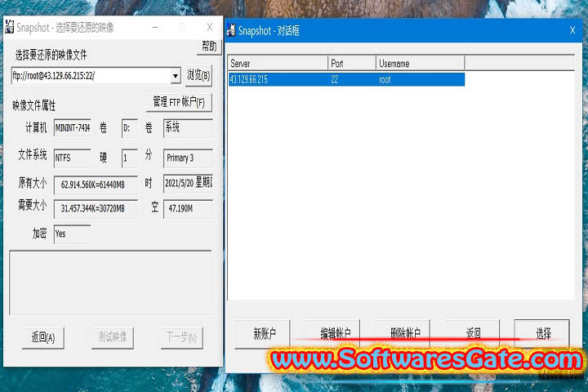Click the 浏览(B) browse button
Viewport: 588px width, 392px height.
pos(198,75)
